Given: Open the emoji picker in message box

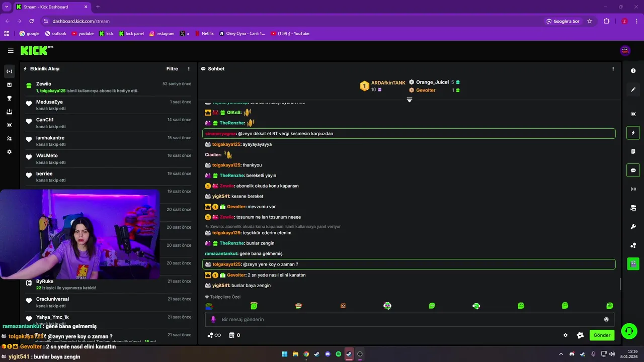Looking at the screenshot, I should pyautogui.click(x=606, y=319).
